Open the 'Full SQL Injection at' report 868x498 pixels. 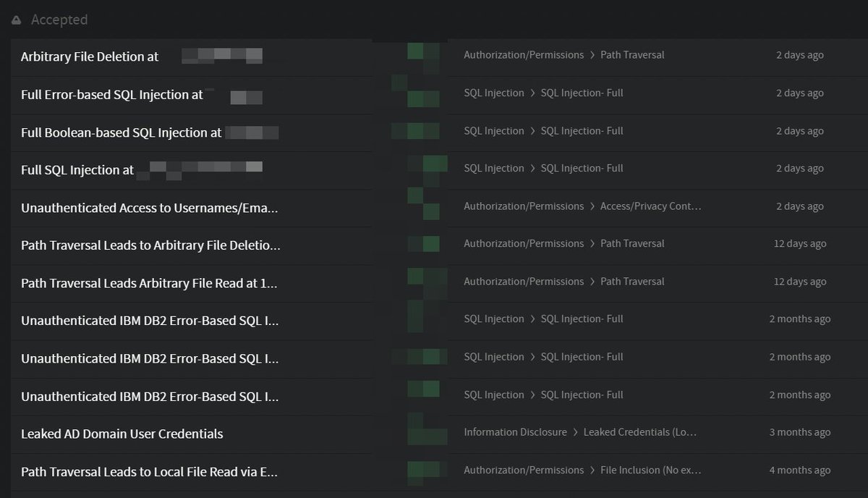click(77, 170)
